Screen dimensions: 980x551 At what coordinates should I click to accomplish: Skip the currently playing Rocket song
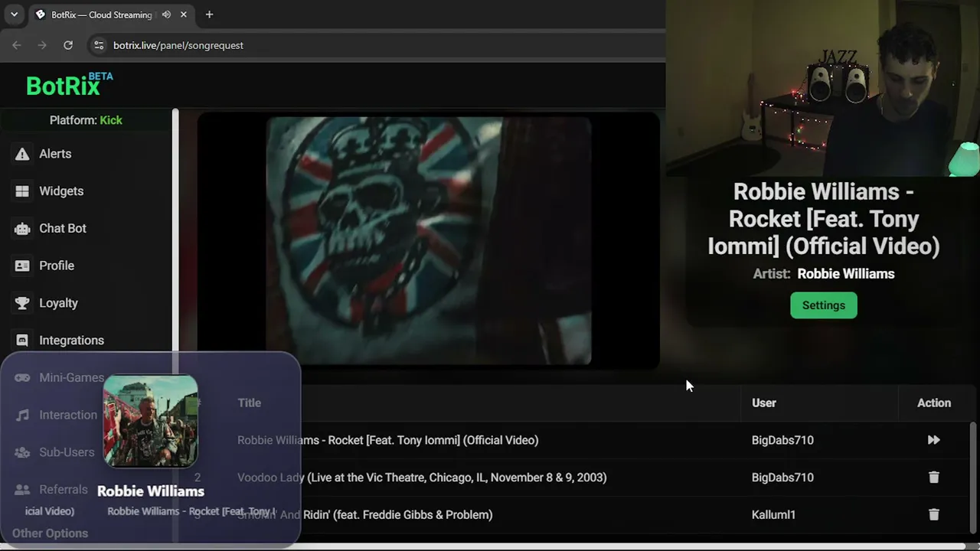tap(934, 440)
